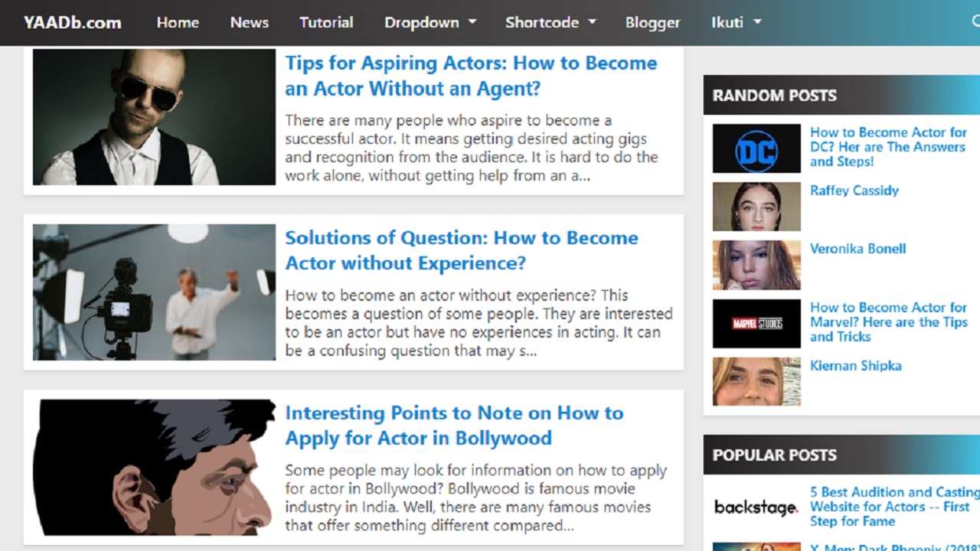The width and height of the screenshot is (980, 551).
Task: Select the Tutorial menu item
Action: click(326, 22)
